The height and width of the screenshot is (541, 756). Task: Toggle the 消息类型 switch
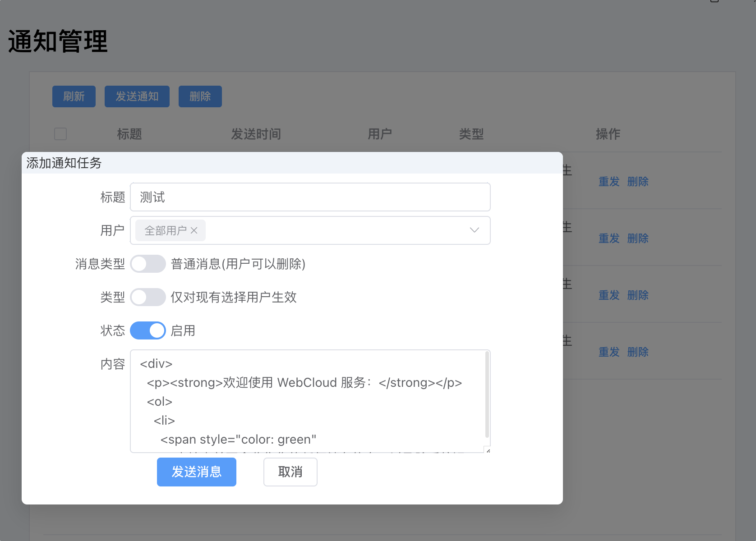(148, 264)
